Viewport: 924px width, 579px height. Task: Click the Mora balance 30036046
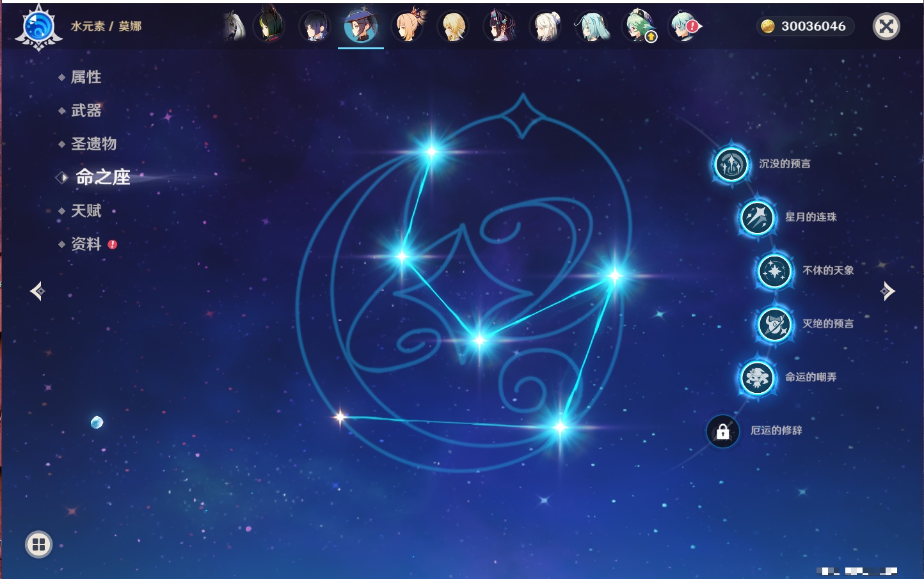(x=804, y=26)
